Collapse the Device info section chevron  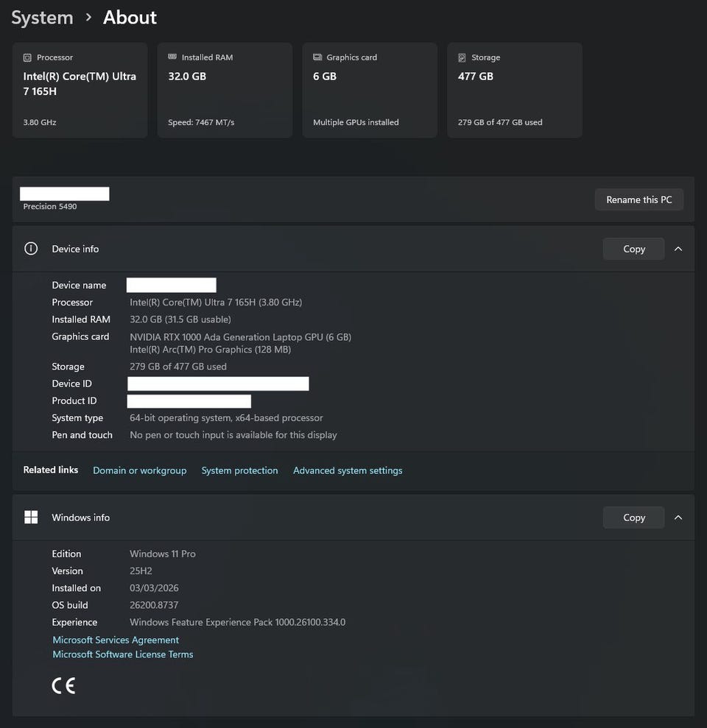pos(678,249)
